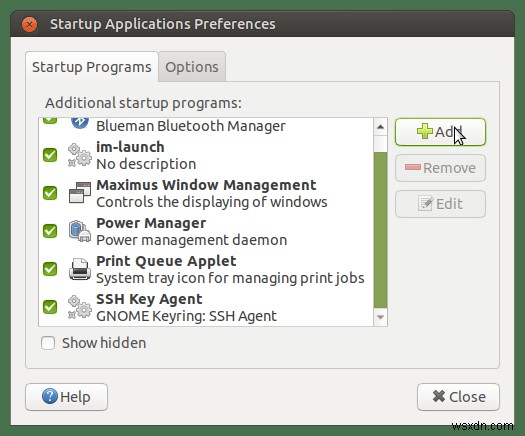Click the Maximus Window Management windows icon
The height and width of the screenshot is (436, 525).
click(80, 193)
